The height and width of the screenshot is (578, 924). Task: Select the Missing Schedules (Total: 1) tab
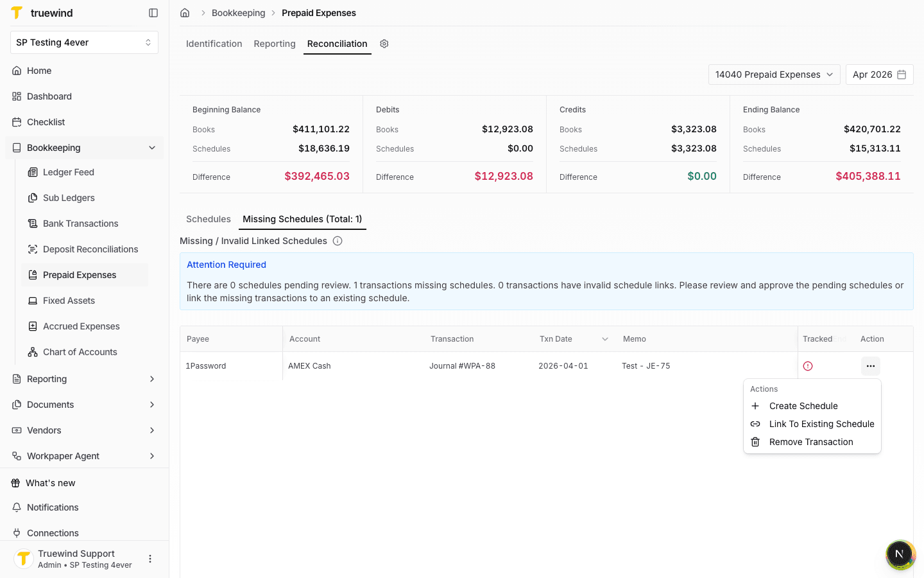302,219
